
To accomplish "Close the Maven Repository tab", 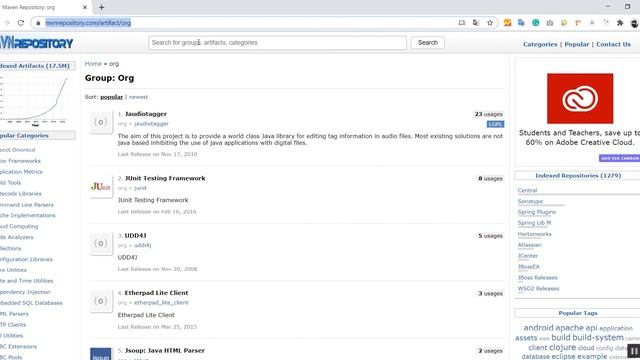I will (x=85, y=7).
